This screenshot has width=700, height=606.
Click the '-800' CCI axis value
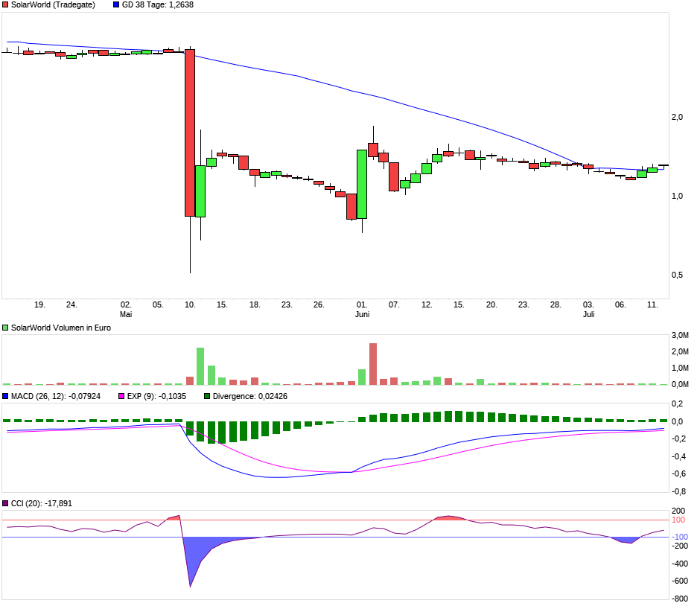(680, 599)
